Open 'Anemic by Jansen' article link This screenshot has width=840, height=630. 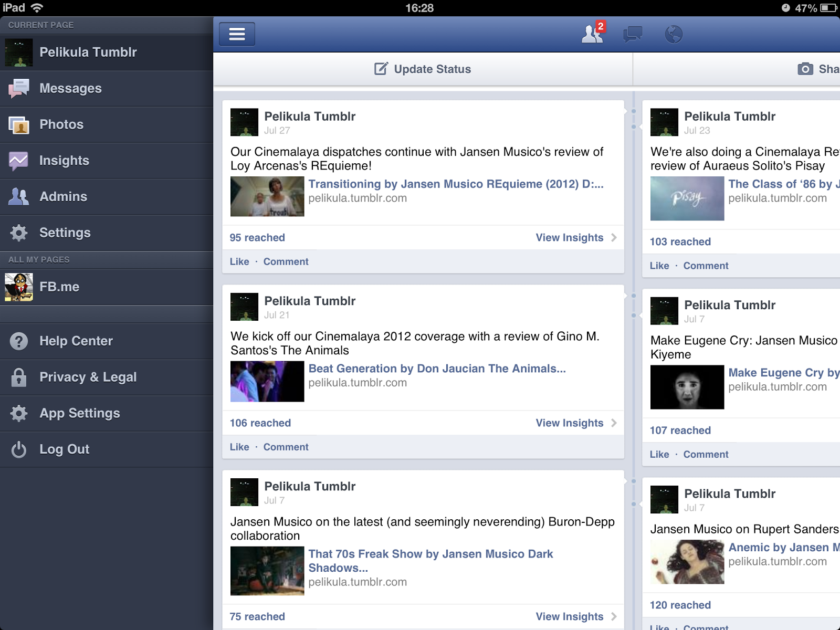pos(784,547)
